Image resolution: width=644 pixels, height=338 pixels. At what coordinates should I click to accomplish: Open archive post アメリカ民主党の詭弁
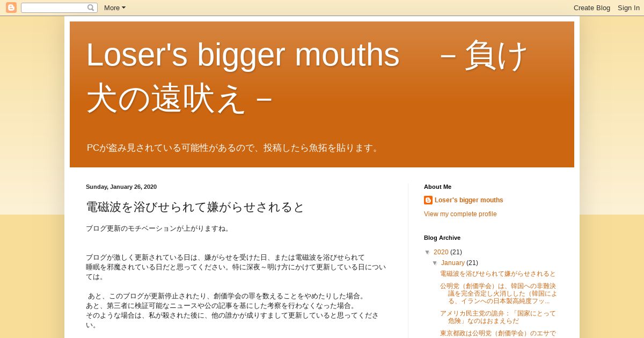[x=498, y=317]
